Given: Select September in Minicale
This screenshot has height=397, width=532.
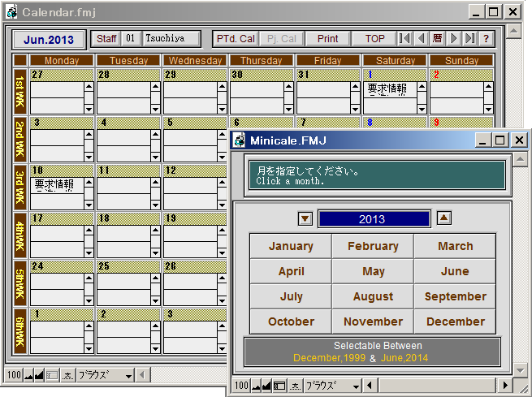Looking at the screenshot, I should pyautogui.click(x=455, y=296).
